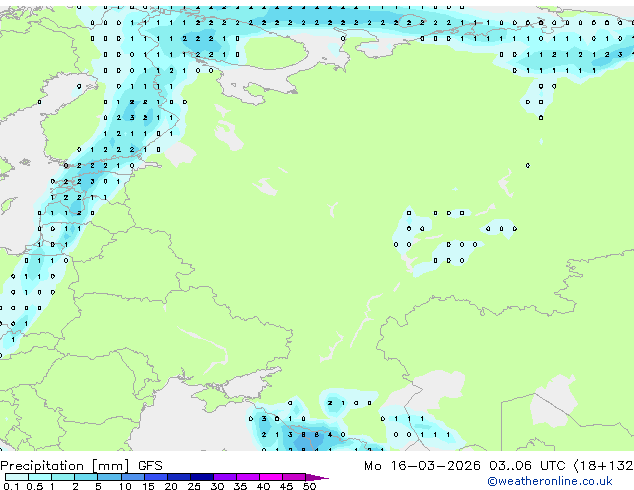
Task: Click the 'GFS' model label
Action: (150, 466)
